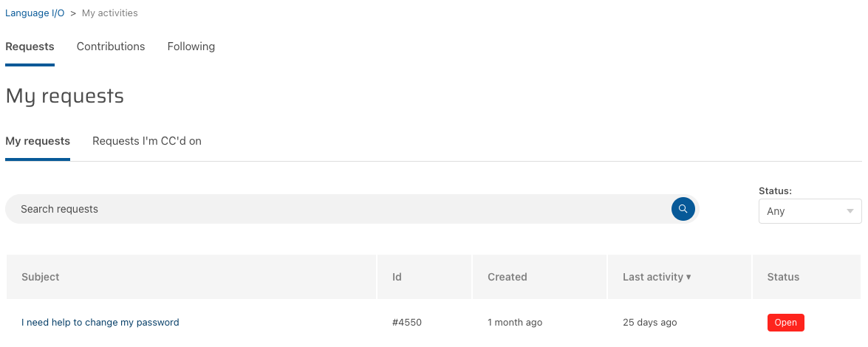Switch to the Contributions tab
Viewport: 868px width, 347px height.
[x=111, y=47]
